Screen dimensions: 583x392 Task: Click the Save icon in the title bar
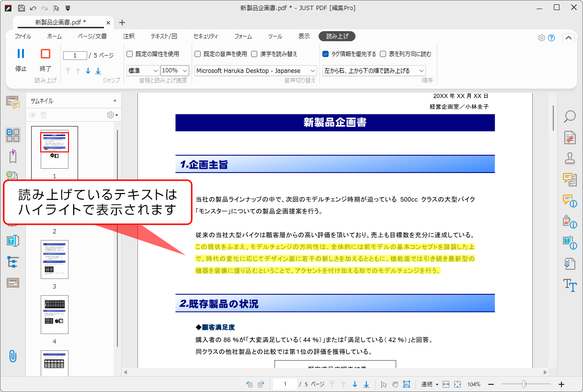coord(21,8)
